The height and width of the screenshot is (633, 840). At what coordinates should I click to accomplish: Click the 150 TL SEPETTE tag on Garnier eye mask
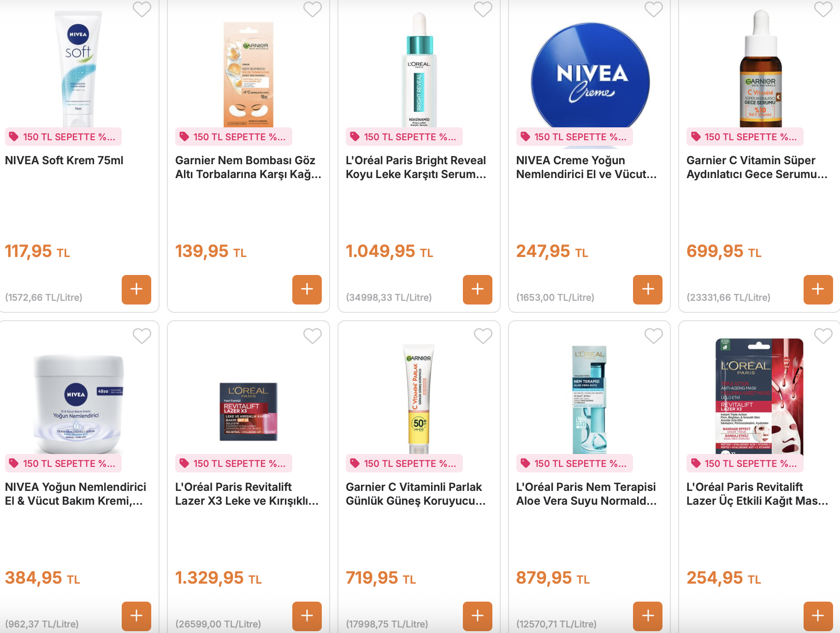point(234,137)
